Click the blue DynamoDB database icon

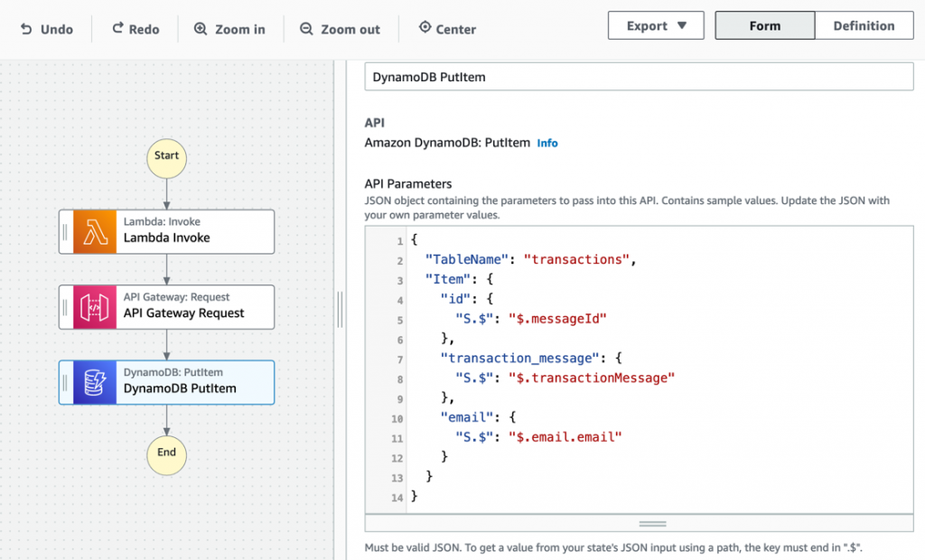click(95, 382)
